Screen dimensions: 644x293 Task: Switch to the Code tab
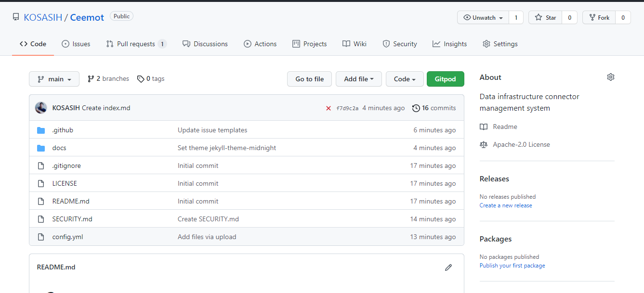(x=33, y=44)
